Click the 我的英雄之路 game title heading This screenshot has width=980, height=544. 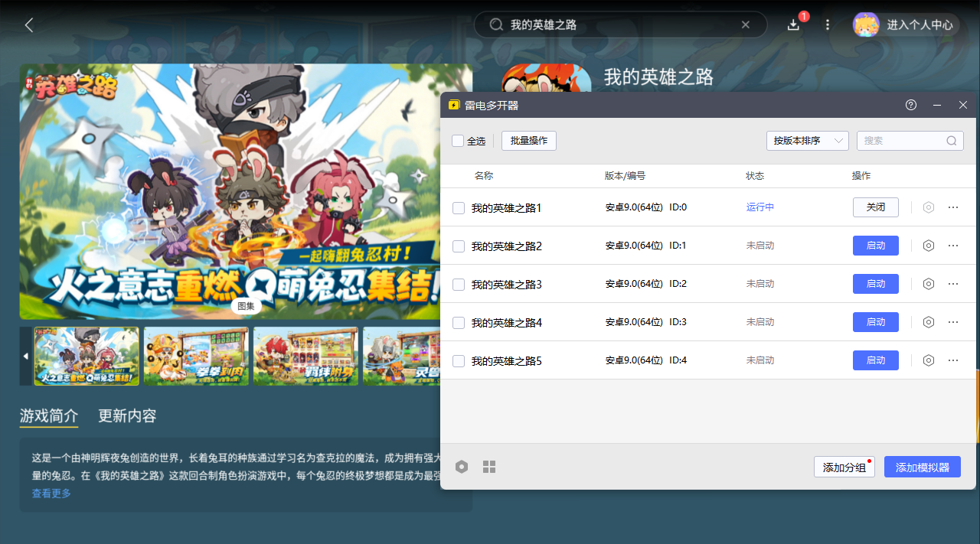[x=658, y=77]
